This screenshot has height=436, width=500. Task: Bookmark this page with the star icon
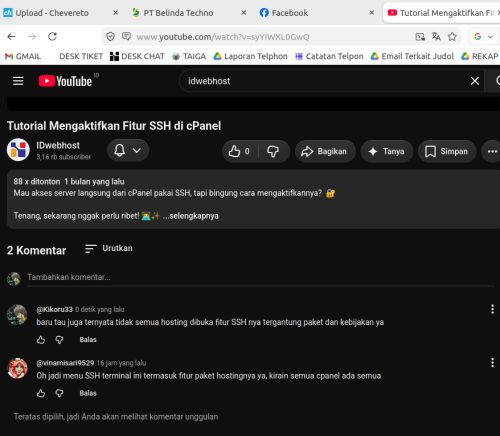click(x=452, y=36)
